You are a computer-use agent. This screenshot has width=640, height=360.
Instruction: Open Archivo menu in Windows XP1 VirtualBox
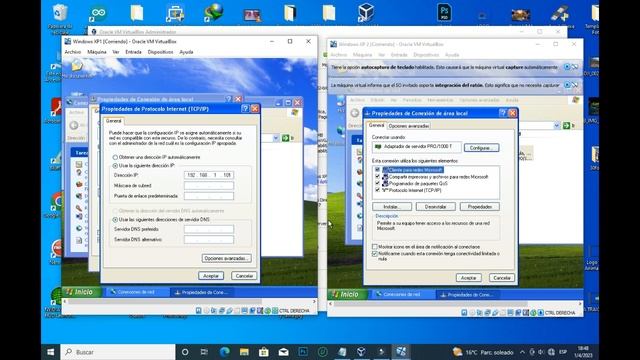73,52
